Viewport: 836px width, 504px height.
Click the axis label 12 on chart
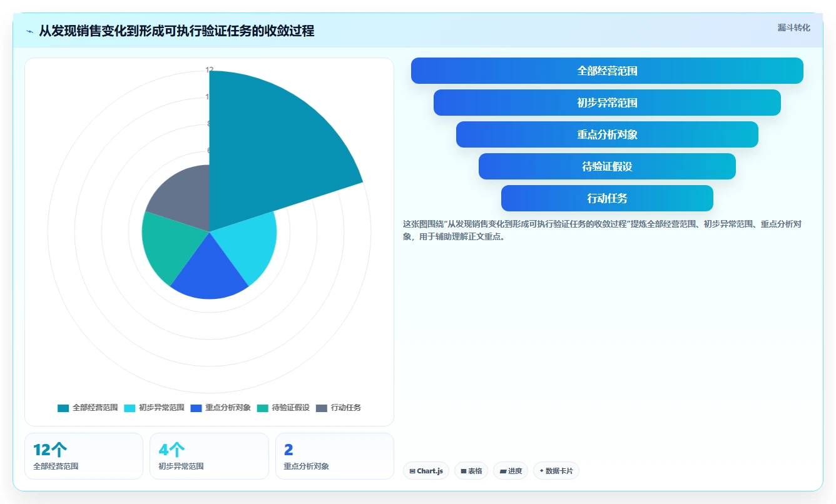point(210,69)
